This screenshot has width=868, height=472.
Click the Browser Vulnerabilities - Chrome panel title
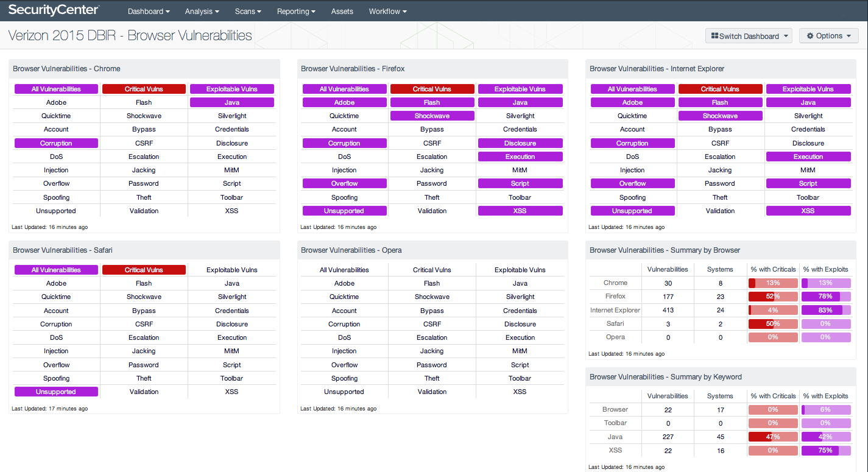coord(66,69)
